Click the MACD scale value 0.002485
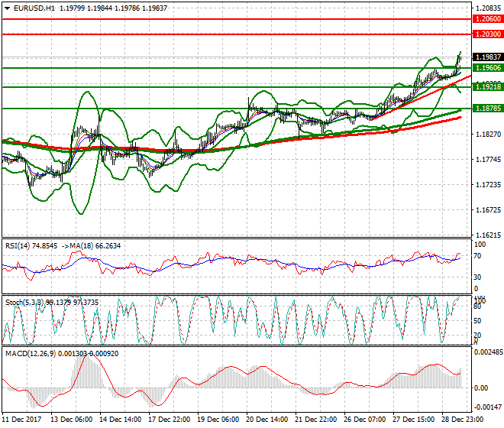The image size is (504, 428). (x=489, y=352)
